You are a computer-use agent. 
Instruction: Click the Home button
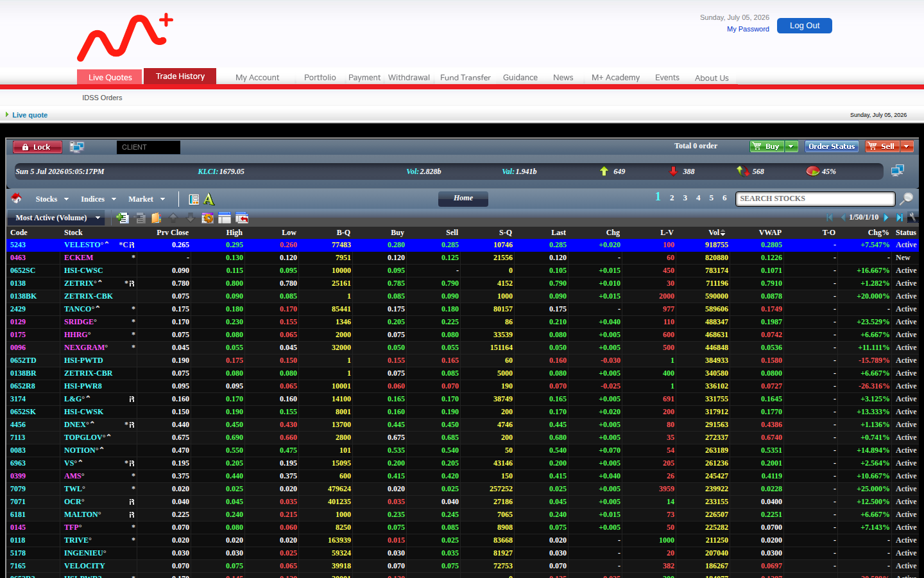(x=463, y=198)
